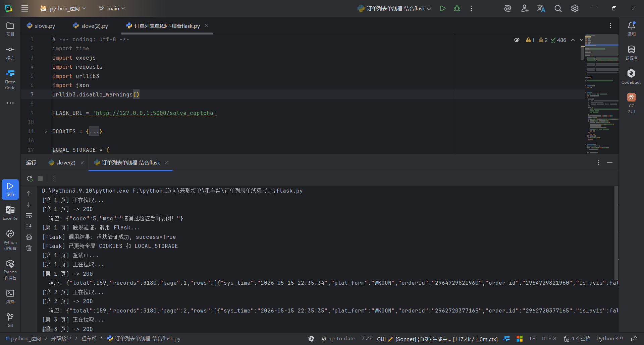Open the CC GUI tool icon
Screen dimensions: 644x345
631,103
